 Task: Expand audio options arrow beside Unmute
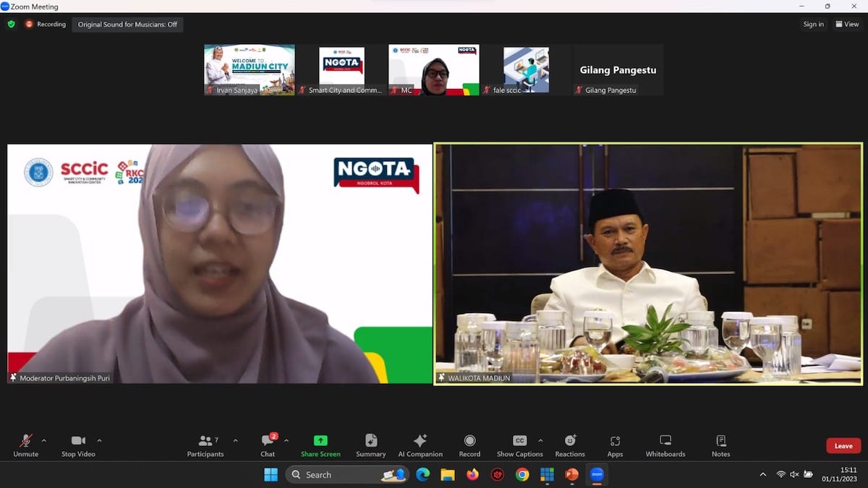tap(44, 440)
